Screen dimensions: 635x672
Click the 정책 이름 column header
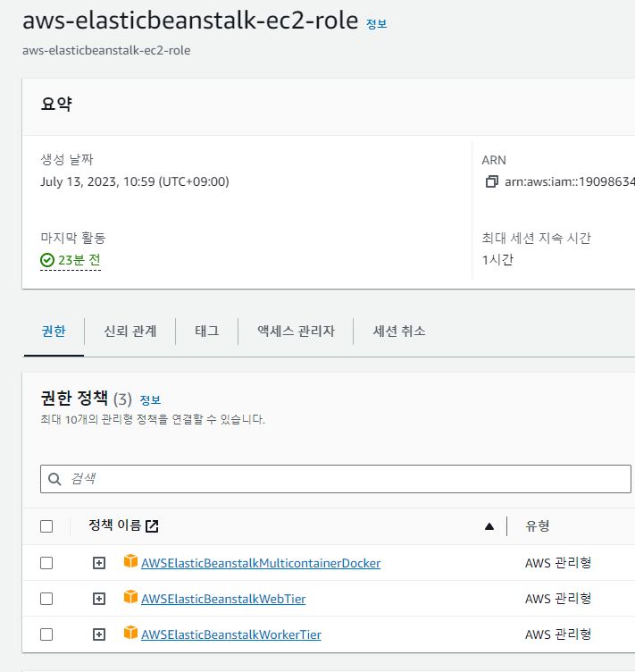[114, 525]
